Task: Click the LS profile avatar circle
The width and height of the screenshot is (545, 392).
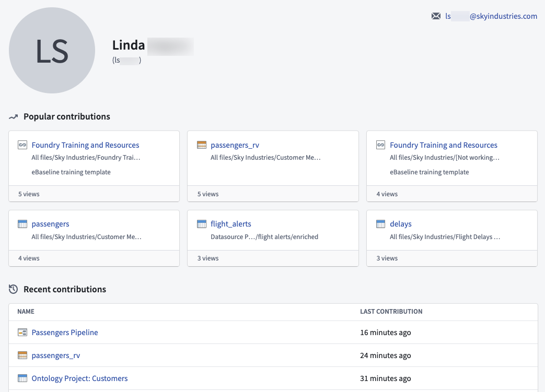Action: pyautogui.click(x=52, y=50)
